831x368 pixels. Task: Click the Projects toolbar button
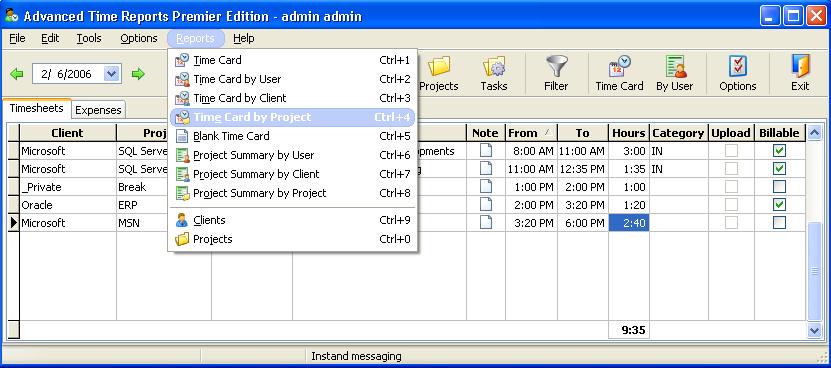click(x=439, y=73)
